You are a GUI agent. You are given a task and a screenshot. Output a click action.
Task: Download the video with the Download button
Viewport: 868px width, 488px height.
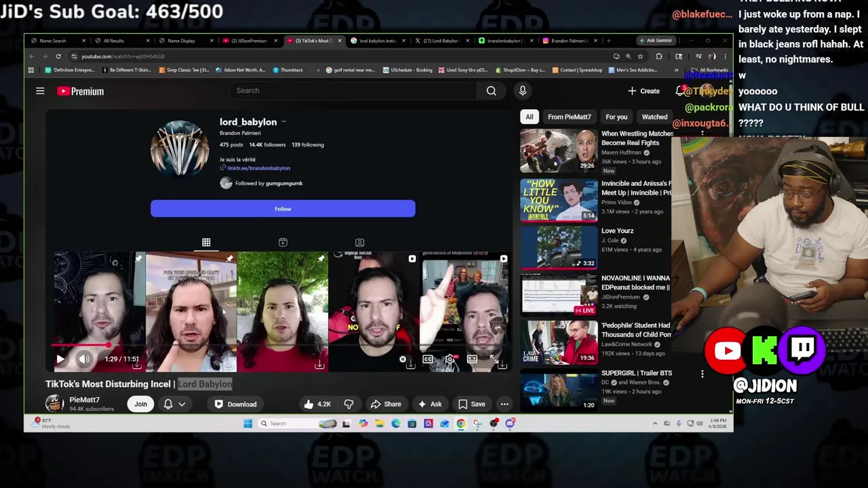point(235,404)
